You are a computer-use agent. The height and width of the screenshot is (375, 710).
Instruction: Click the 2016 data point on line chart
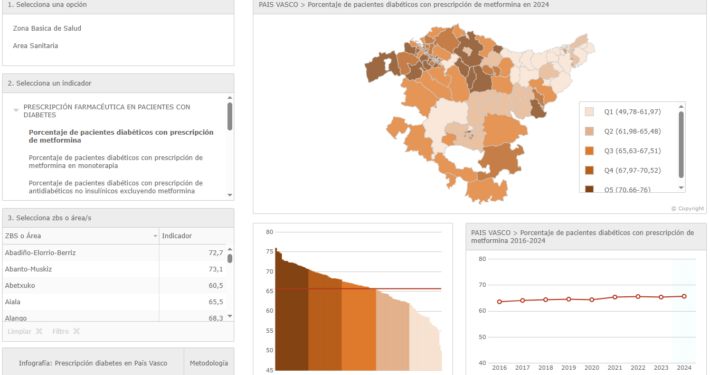click(499, 302)
